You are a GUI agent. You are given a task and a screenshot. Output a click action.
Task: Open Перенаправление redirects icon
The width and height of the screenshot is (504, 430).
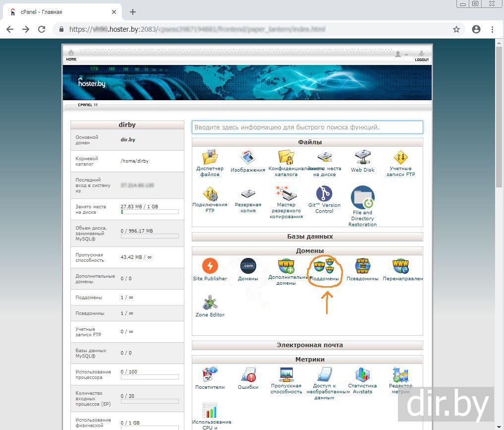click(x=400, y=266)
